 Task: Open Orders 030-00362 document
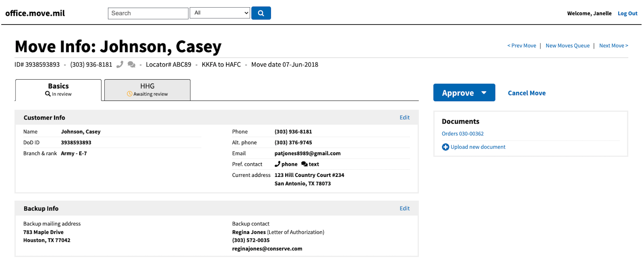(462, 134)
